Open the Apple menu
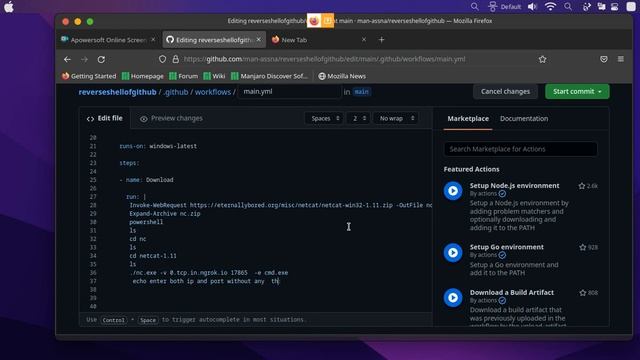The image size is (640, 360). tap(9, 7)
